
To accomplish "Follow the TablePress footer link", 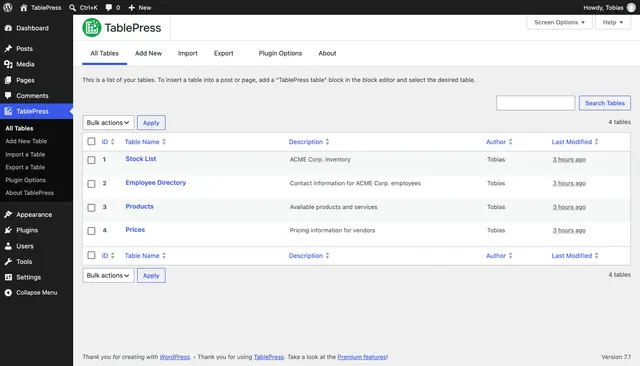I will coord(269,357).
